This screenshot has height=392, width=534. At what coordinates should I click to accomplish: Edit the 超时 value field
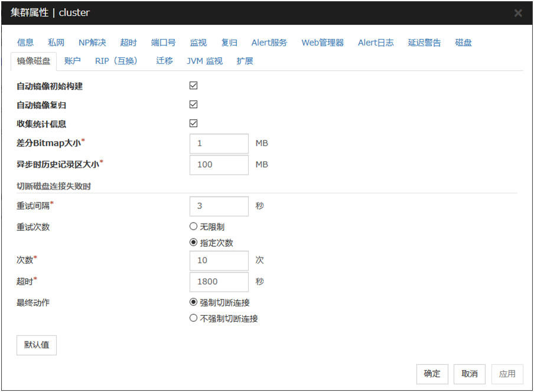tap(219, 282)
